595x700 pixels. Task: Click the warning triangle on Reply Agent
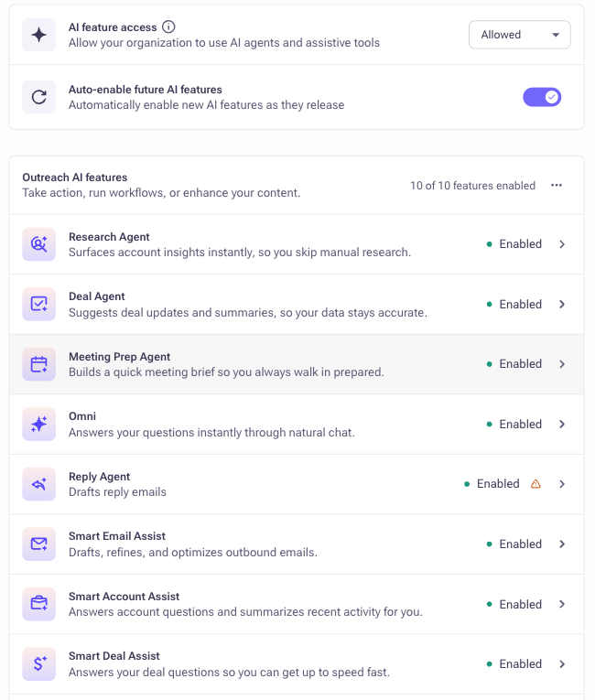click(535, 484)
